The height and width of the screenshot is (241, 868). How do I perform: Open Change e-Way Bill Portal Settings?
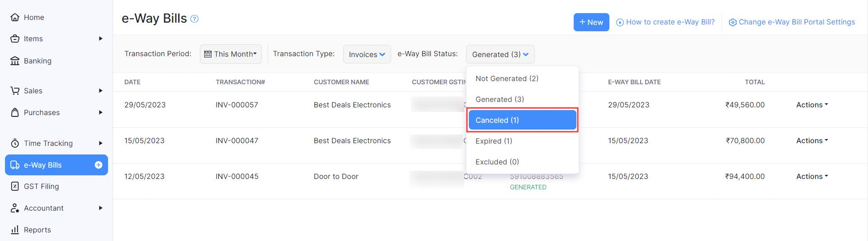coord(792,22)
